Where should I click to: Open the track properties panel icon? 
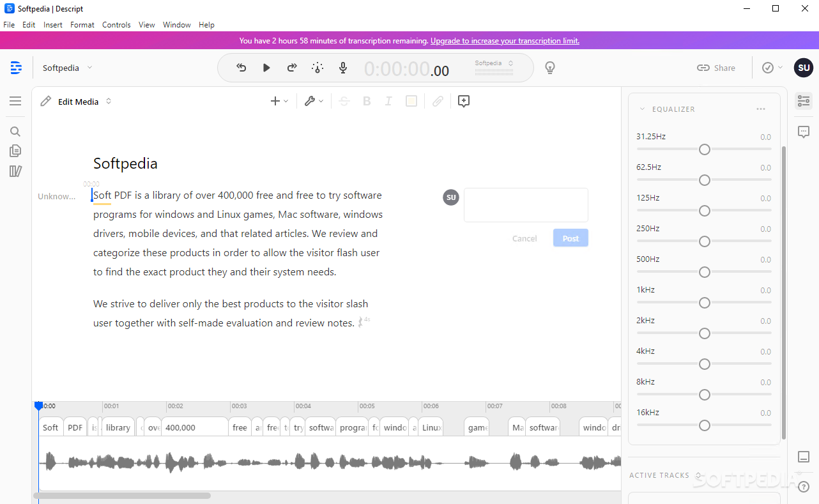click(804, 101)
